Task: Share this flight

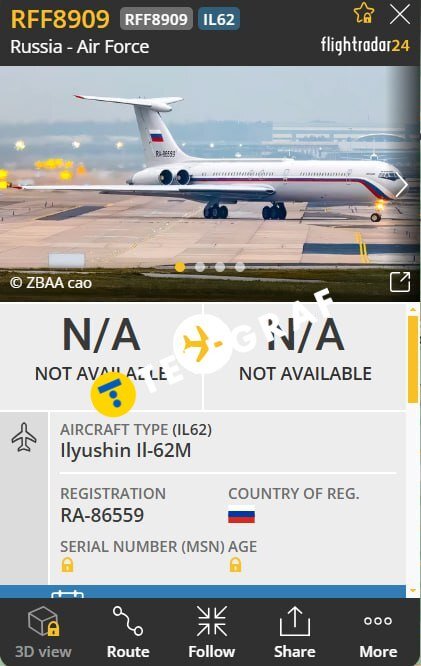Action: coord(295,632)
